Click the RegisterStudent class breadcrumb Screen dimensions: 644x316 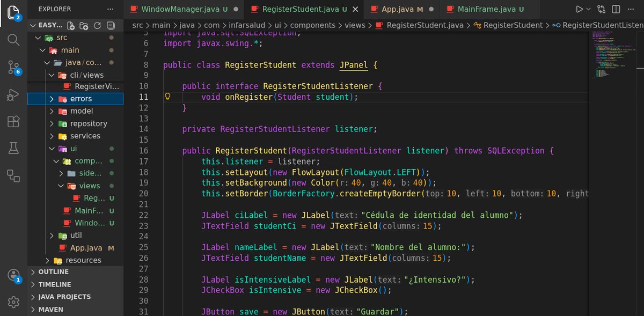pyautogui.click(x=508, y=25)
